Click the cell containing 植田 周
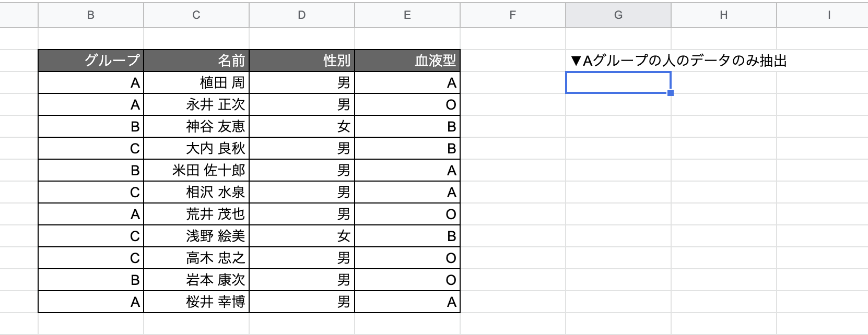This screenshot has width=868, height=335. pyautogui.click(x=196, y=83)
